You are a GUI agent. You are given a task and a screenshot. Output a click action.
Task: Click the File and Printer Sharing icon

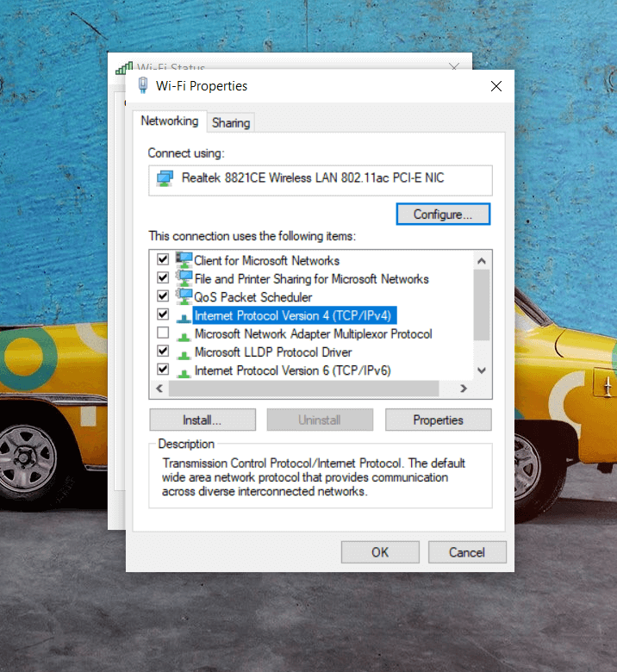coord(184,278)
